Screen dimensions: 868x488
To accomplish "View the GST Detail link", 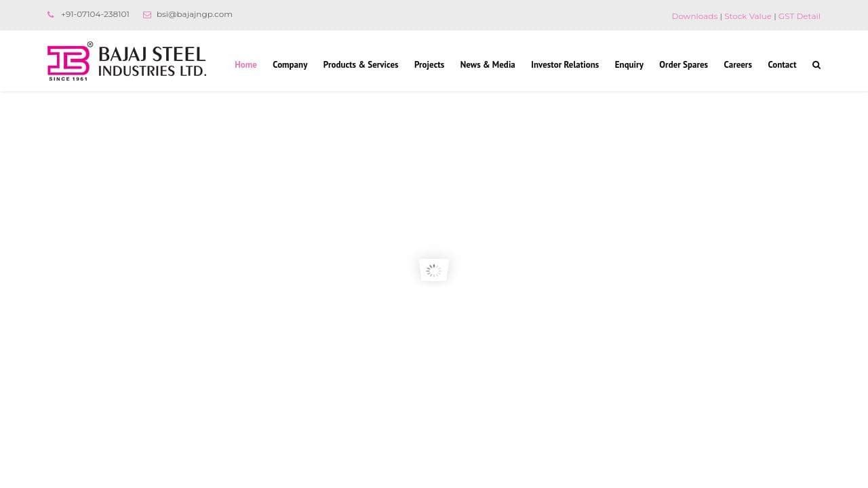I will pyautogui.click(x=799, y=16).
